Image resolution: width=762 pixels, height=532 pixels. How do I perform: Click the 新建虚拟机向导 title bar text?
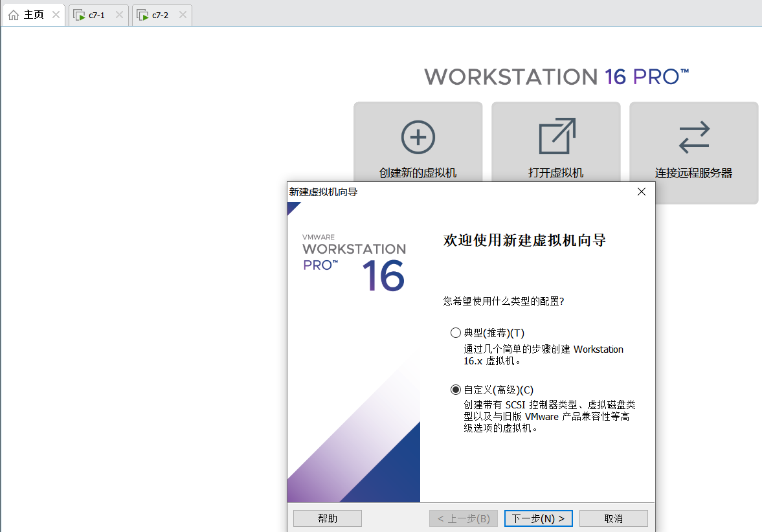[x=324, y=192]
